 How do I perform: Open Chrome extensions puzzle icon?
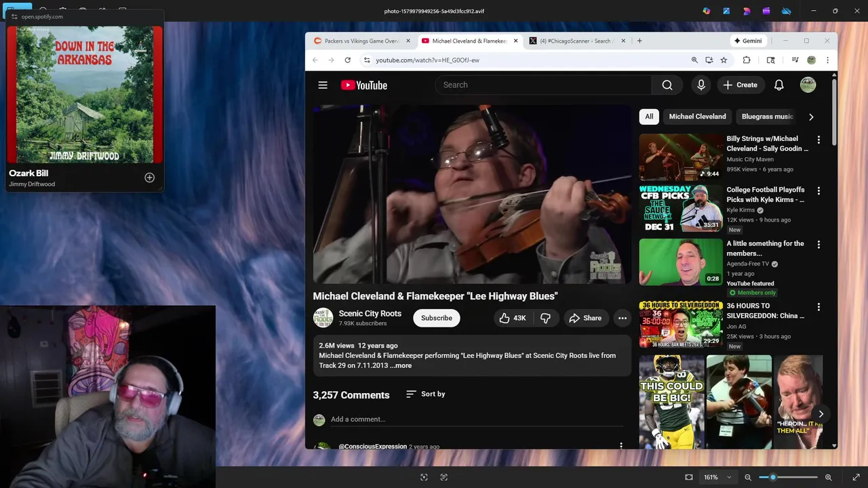pos(747,60)
